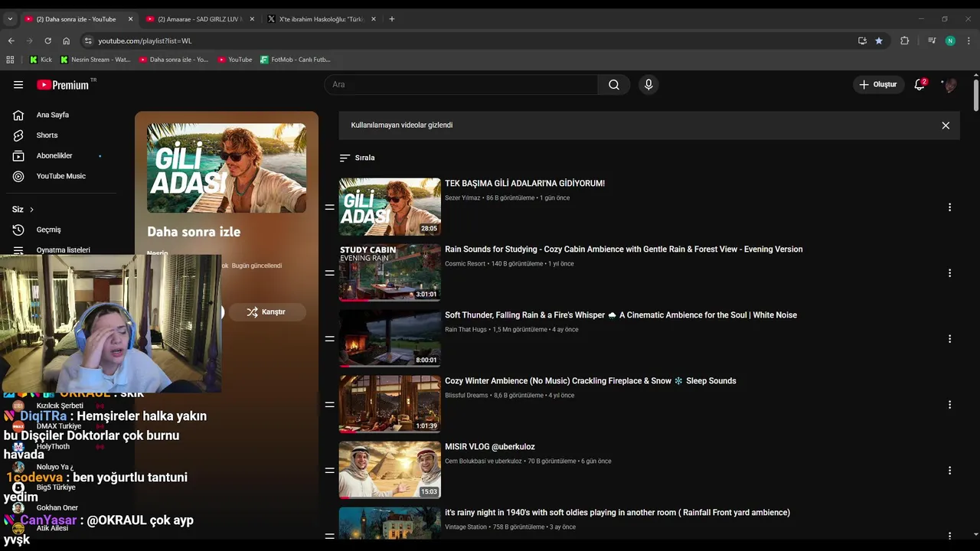Open options for Cozy Winter Ambience video
Viewport: 980px width, 551px height.
click(949, 405)
